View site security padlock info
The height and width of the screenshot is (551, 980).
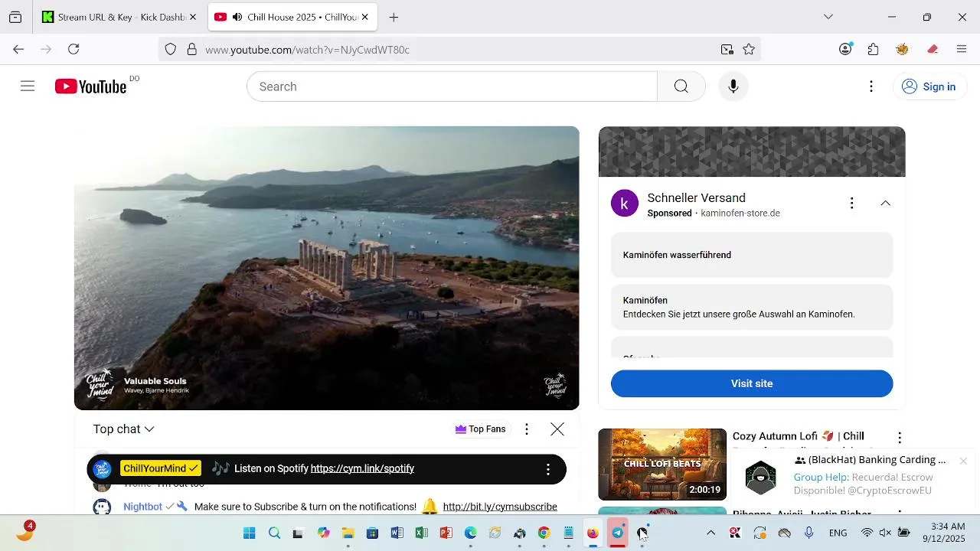(x=191, y=49)
